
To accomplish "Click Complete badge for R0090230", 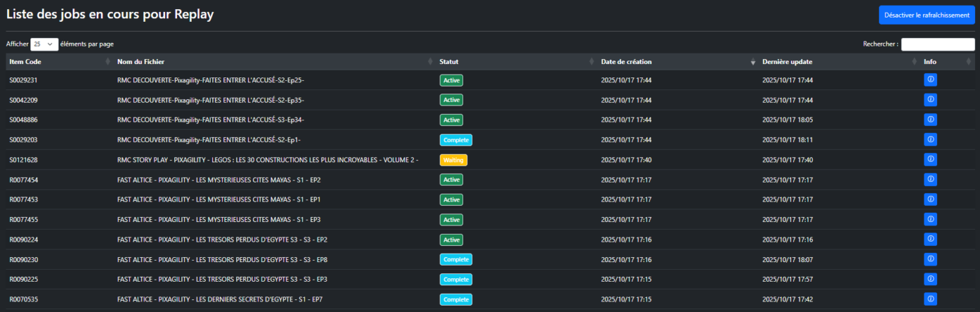I will click(x=456, y=259).
